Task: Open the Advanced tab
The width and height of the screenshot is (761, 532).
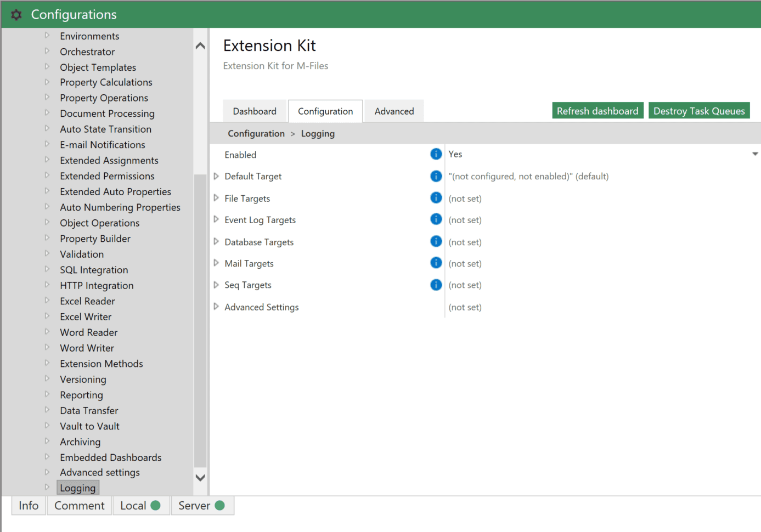Action: (394, 111)
